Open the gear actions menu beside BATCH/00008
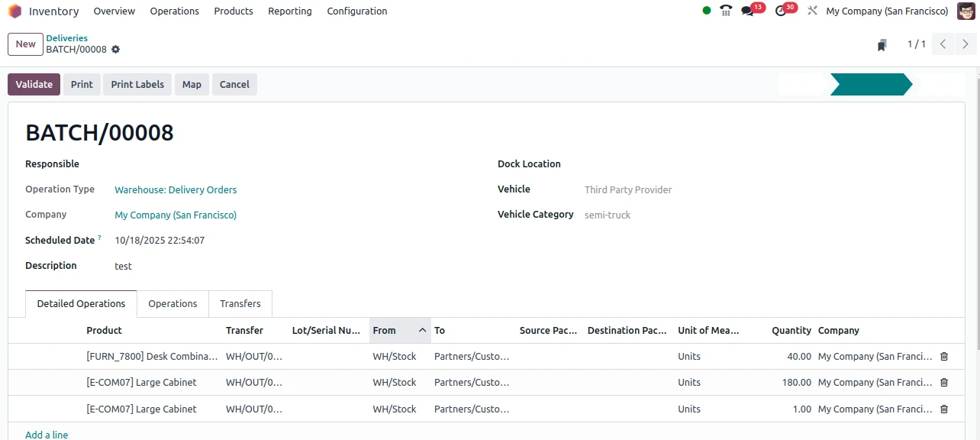The image size is (980, 440). click(x=116, y=50)
